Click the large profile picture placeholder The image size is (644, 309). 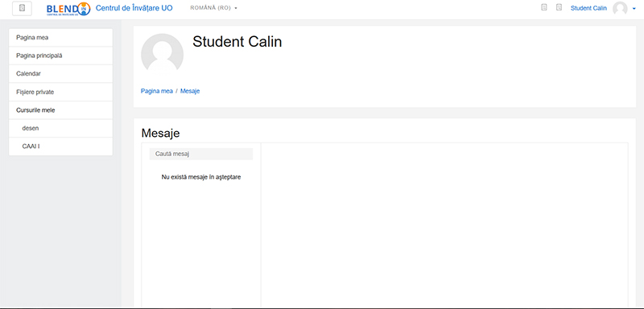163,55
